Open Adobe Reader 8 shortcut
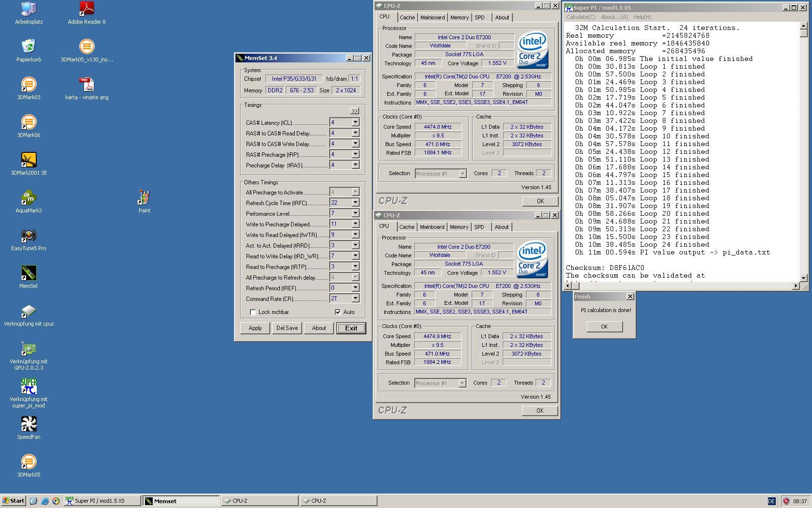The image size is (812, 508). pos(87,9)
